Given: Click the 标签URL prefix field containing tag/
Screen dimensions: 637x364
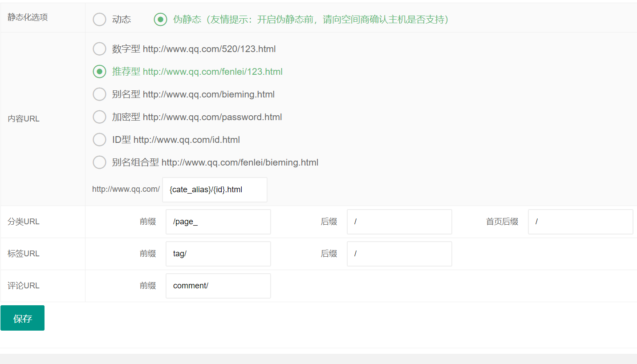Looking at the screenshot, I should click(x=218, y=254).
